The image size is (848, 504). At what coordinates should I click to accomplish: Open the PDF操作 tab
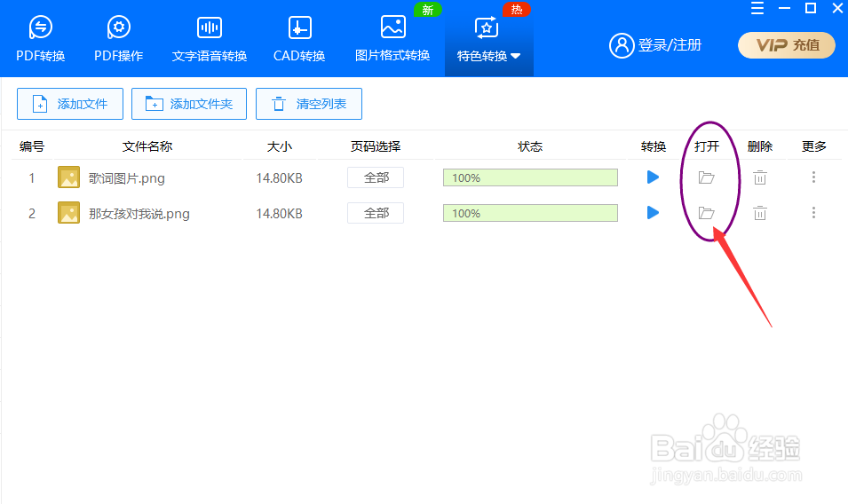tap(118, 39)
